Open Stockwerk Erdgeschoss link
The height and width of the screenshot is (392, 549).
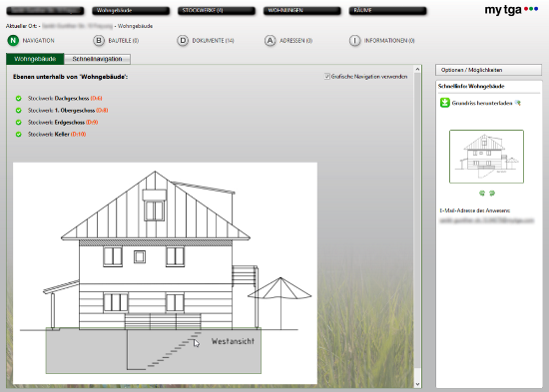point(63,123)
